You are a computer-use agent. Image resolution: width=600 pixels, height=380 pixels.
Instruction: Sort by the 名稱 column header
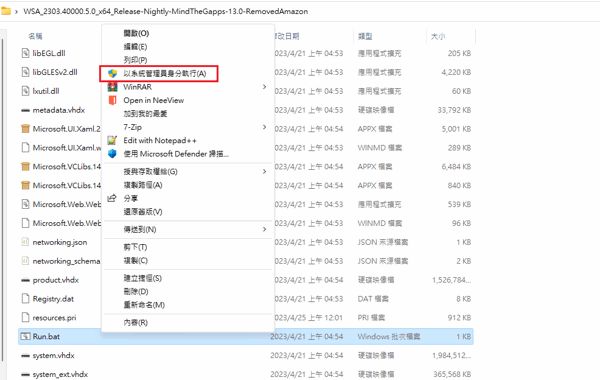tap(35, 36)
